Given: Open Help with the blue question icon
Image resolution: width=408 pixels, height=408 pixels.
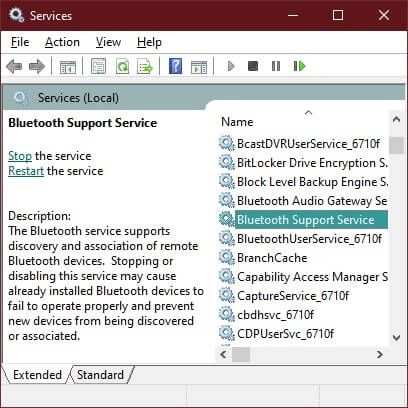Looking at the screenshot, I should pos(175,66).
